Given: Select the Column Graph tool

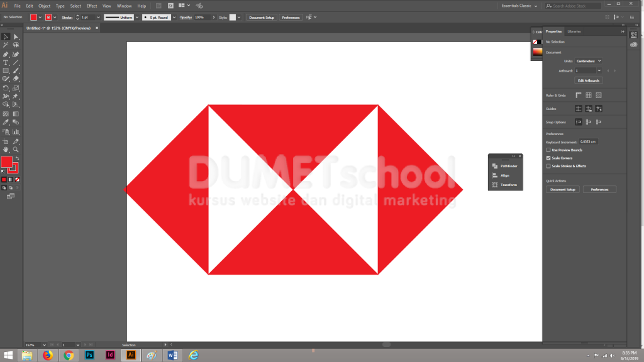Looking at the screenshot, I should click(16, 132).
